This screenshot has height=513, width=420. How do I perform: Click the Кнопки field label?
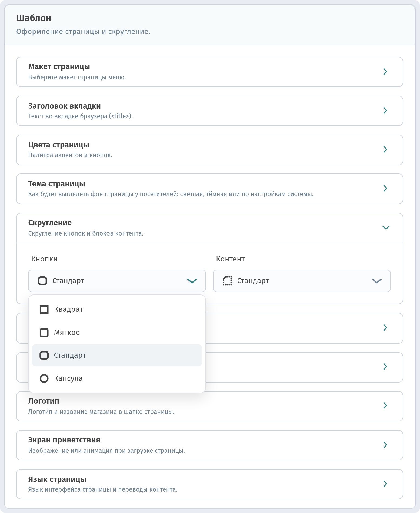tap(44, 259)
